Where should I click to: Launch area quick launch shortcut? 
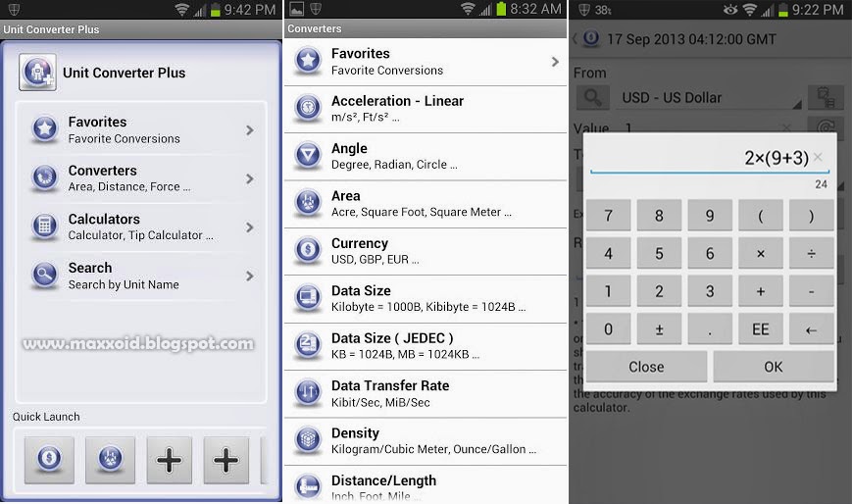click(x=111, y=460)
